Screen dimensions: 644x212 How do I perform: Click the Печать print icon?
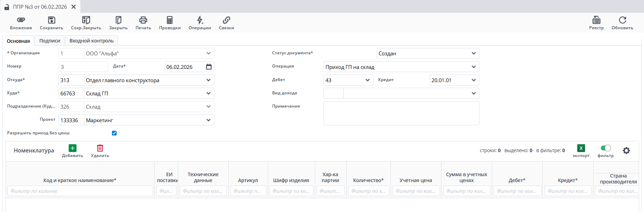143,20
